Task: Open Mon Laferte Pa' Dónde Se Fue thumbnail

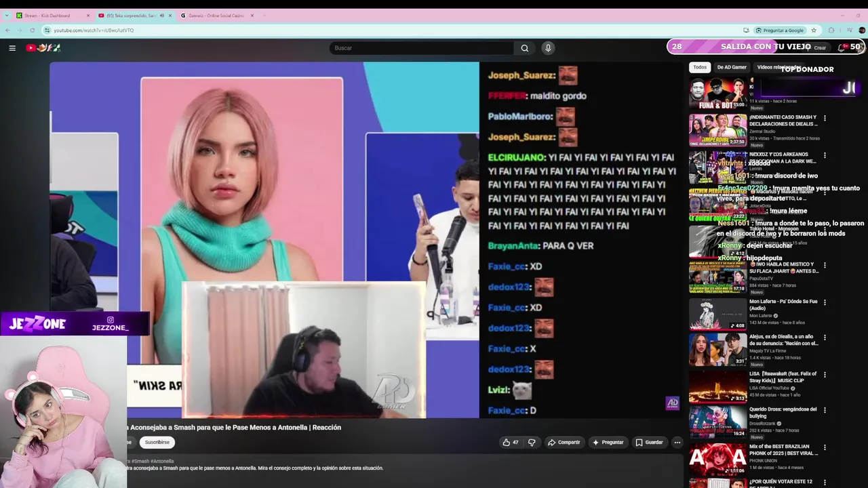Action: (717, 314)
